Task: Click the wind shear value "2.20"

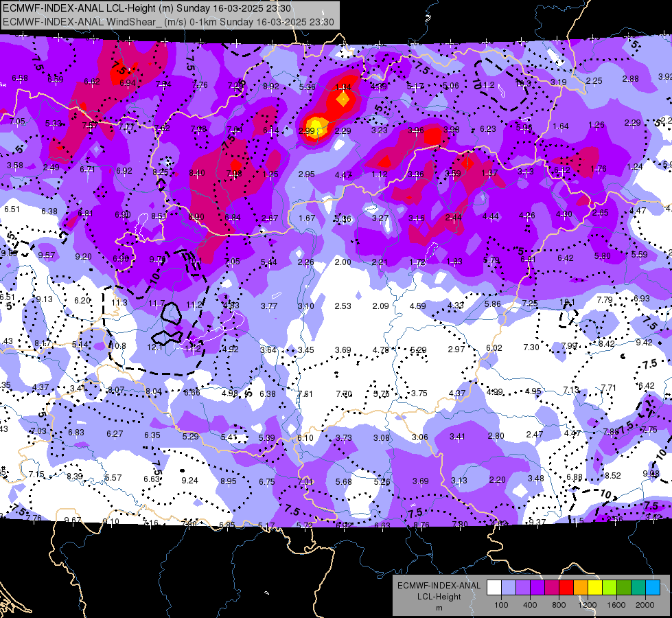Action: (x=498, y=480)
